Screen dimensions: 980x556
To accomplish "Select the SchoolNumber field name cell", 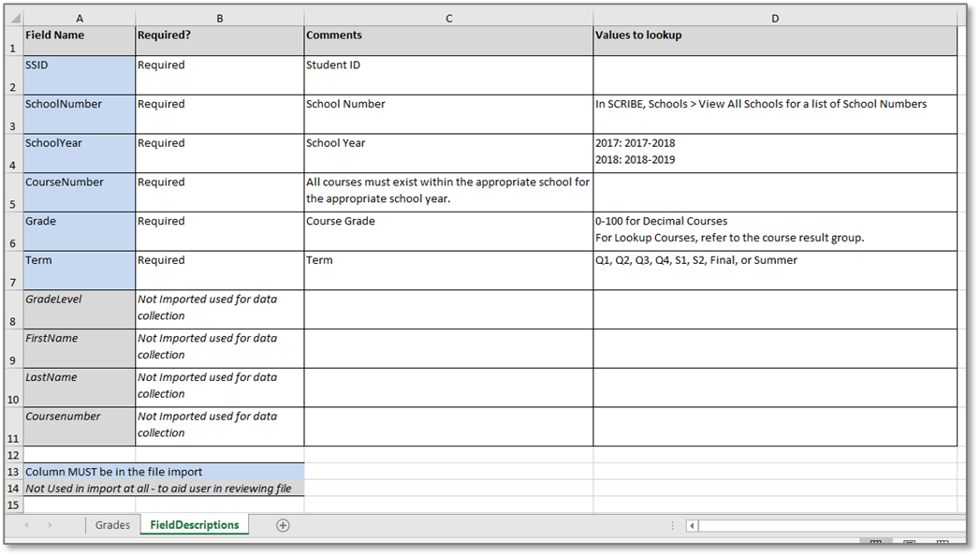I will 80,114.
